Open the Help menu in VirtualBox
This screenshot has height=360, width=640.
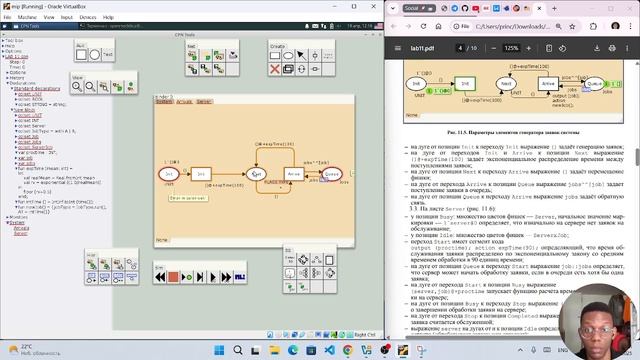(x=108, y=17)
